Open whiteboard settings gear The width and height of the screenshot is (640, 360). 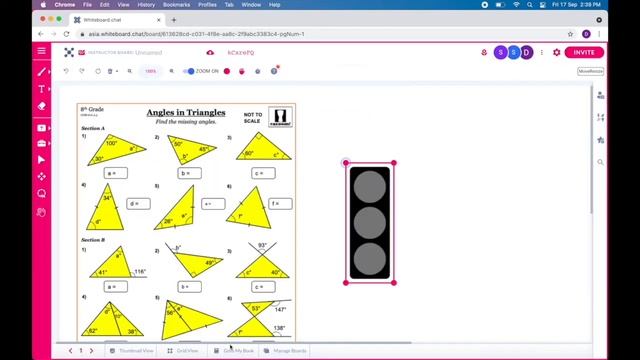point(556,53)
